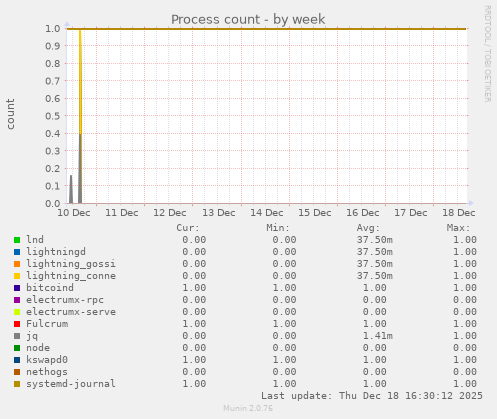Screen dimensions: 497x419
Task: Select the 'jq' legend label
Action: pyautogui.click(x=32, y=336)
